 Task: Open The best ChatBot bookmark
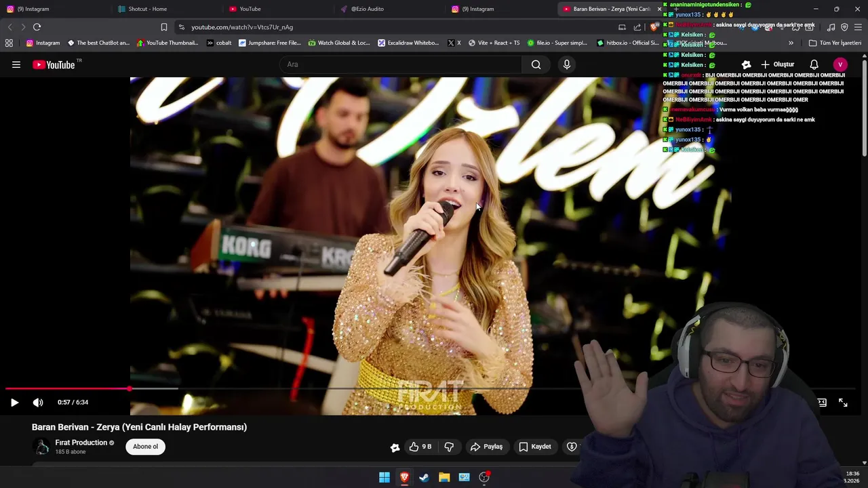98,43
